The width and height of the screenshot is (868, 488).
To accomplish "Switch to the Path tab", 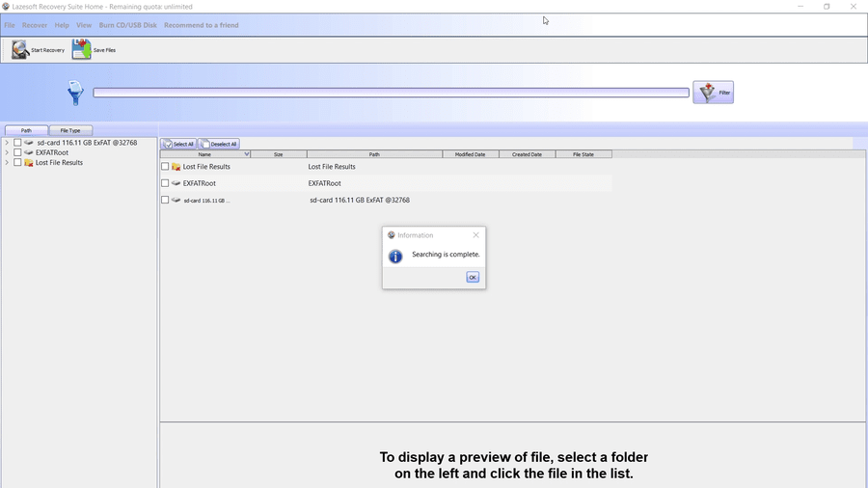I will [26, 130].
